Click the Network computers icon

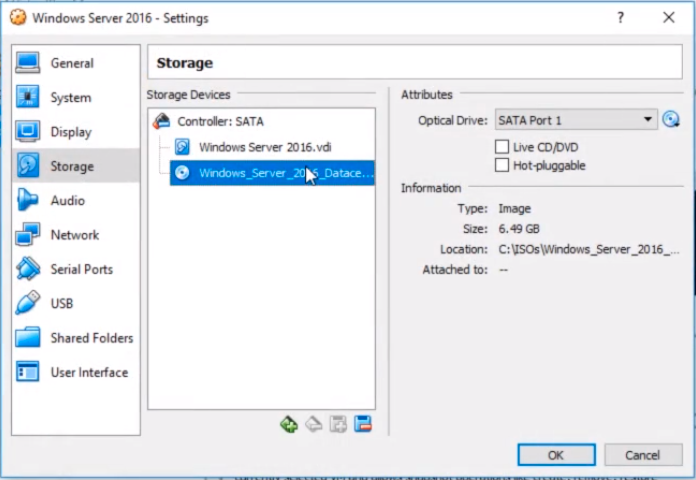coord(28,234)
